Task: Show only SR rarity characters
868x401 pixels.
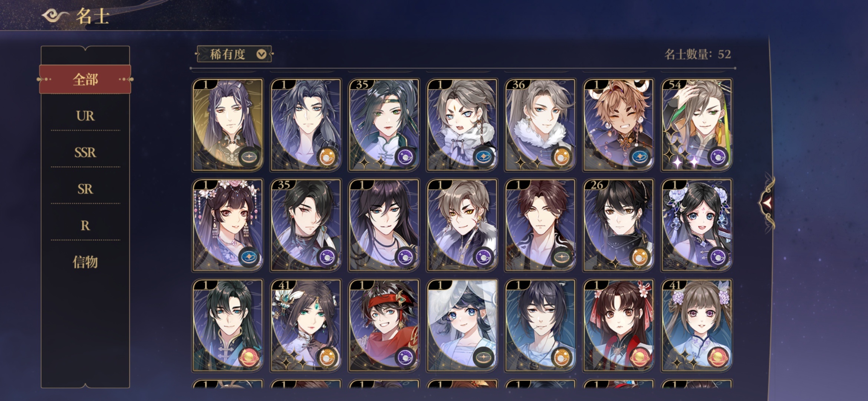Action: click(x=85, y=189)
